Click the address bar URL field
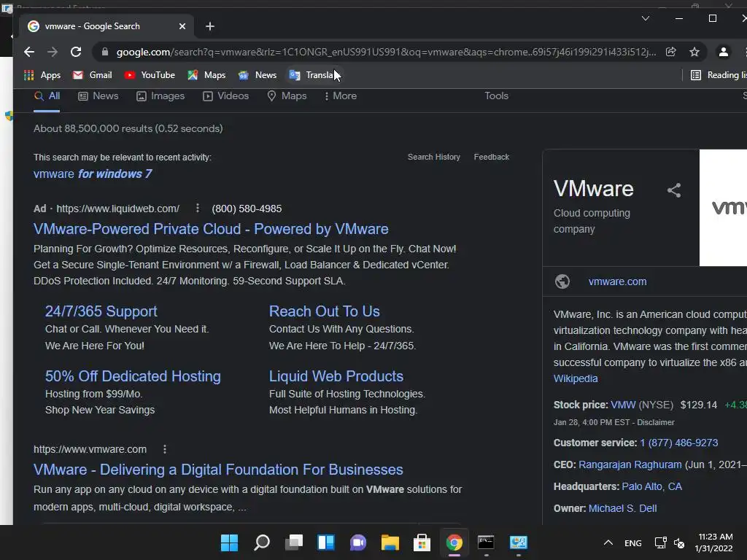This screenshot has width=747, height=560. (386, 52)
